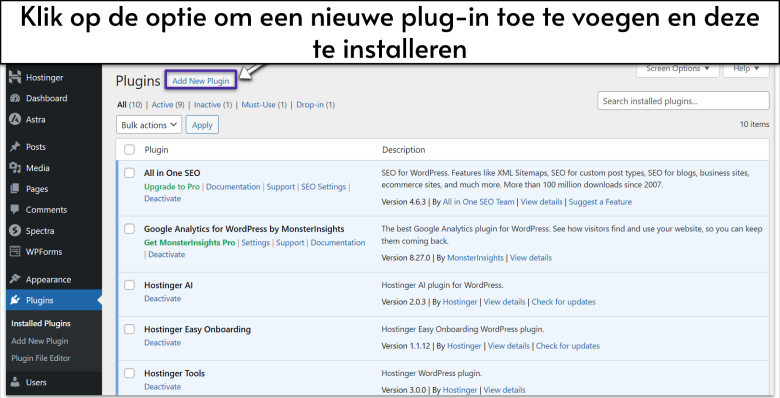Click the Plugins plug icon

click(15, 300)
